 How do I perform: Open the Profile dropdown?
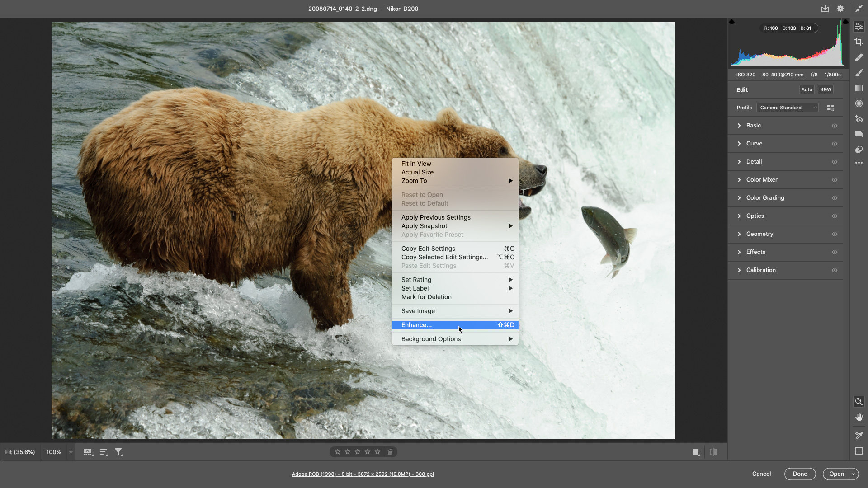tap(787, 108)
